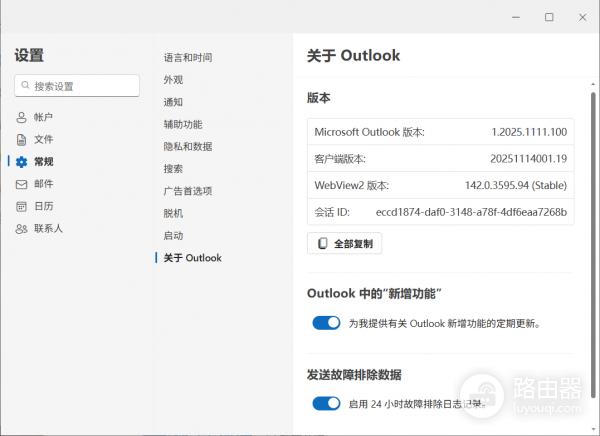Select 关于 Outlook settings page

point(192,258)
